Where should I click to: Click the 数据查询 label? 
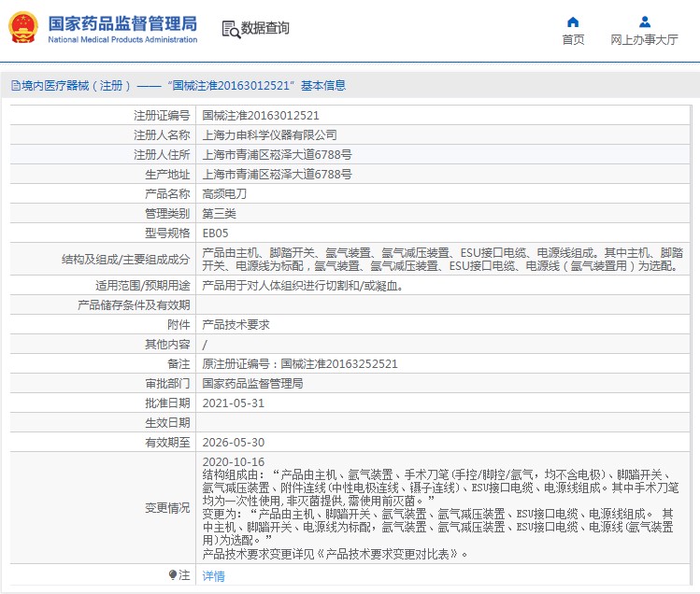click(x=265, y=28)
